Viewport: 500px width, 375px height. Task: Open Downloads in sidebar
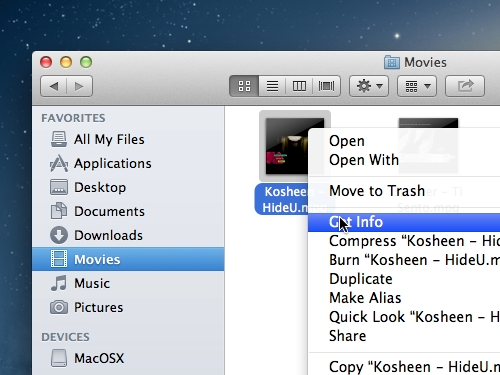(x=128, y=235)
